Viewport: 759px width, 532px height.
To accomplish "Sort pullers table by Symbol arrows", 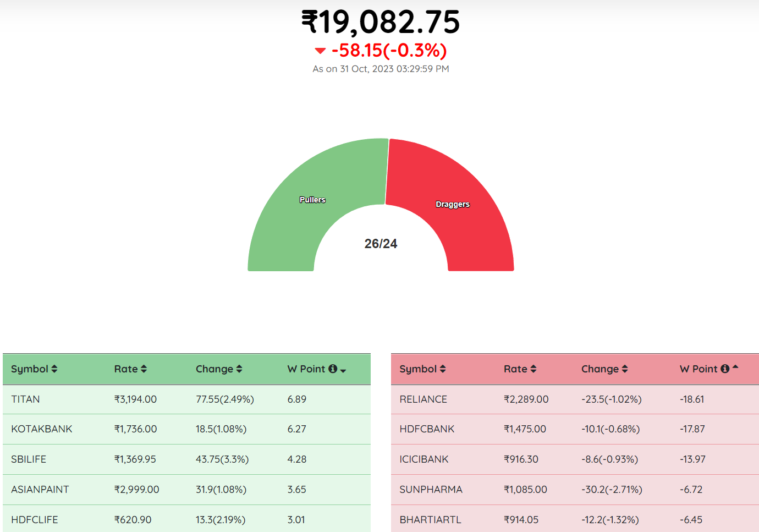I will pos(54,369).
